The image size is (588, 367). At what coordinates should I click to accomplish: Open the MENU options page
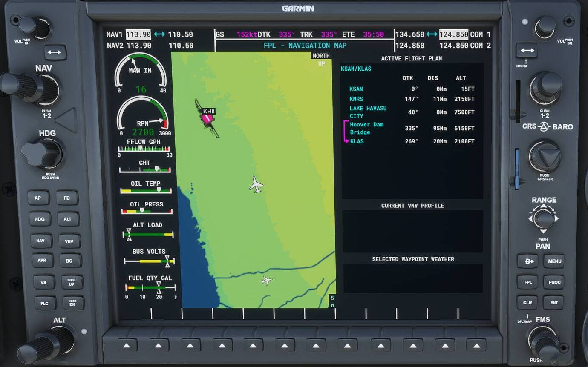pos(554,261)
